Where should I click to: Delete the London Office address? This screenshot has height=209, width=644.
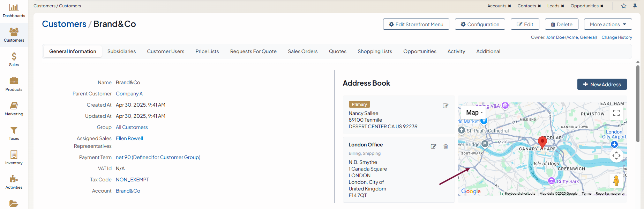click(x=445, y=146)
